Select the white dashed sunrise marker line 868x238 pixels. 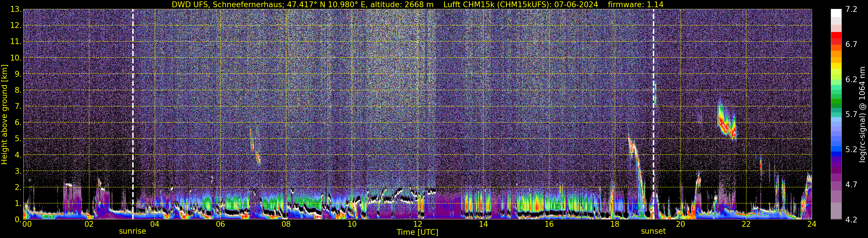133,114
